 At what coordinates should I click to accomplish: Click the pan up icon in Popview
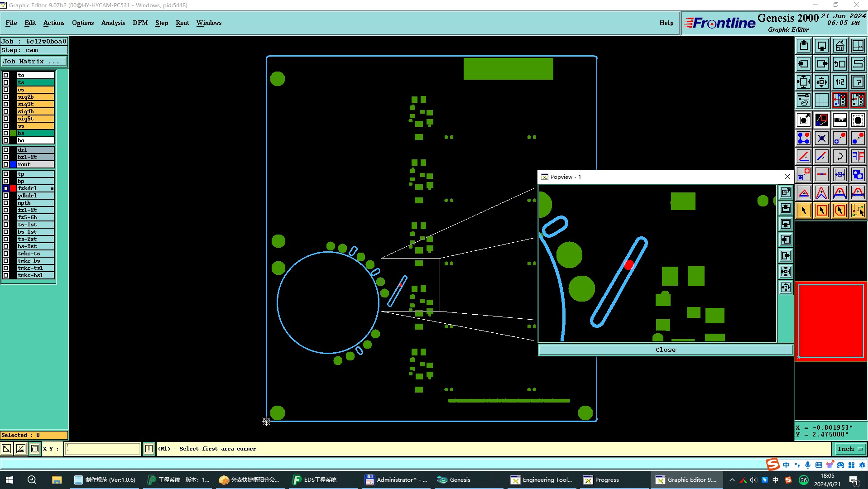[786, 208]
